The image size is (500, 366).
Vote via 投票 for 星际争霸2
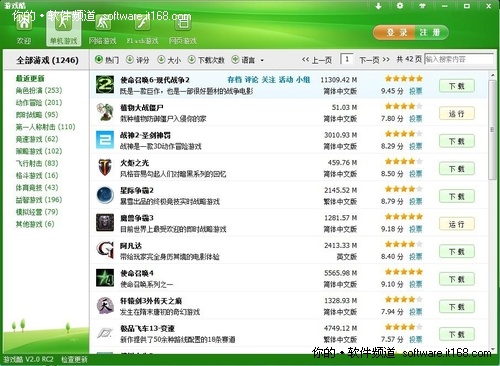pos(416,202)
